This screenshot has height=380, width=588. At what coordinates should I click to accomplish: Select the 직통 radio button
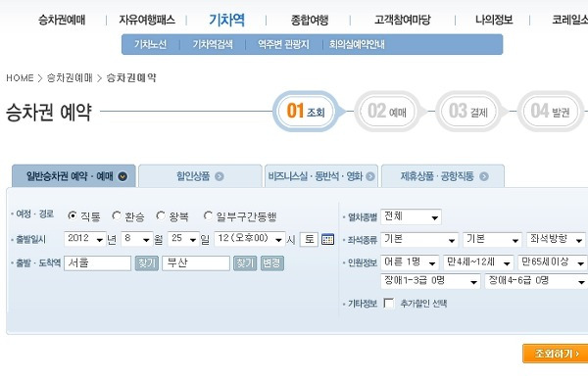[x=73, y=215]
